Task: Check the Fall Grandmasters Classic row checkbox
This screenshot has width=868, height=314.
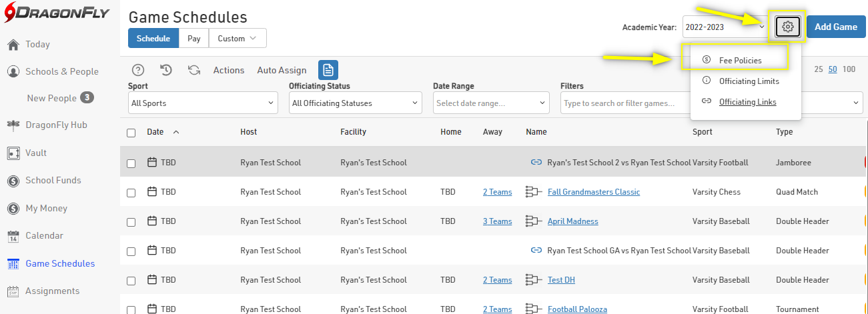Action: click(131, 193)
